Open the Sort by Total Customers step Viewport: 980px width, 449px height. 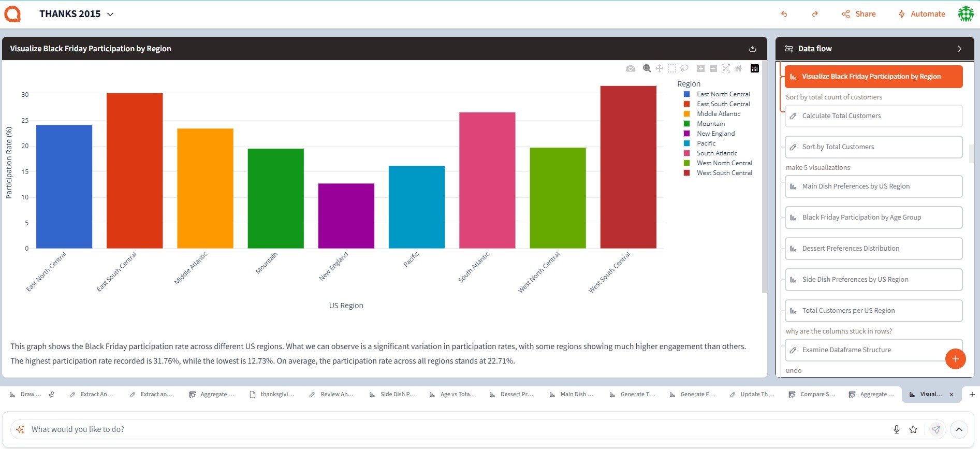(873, 147)
